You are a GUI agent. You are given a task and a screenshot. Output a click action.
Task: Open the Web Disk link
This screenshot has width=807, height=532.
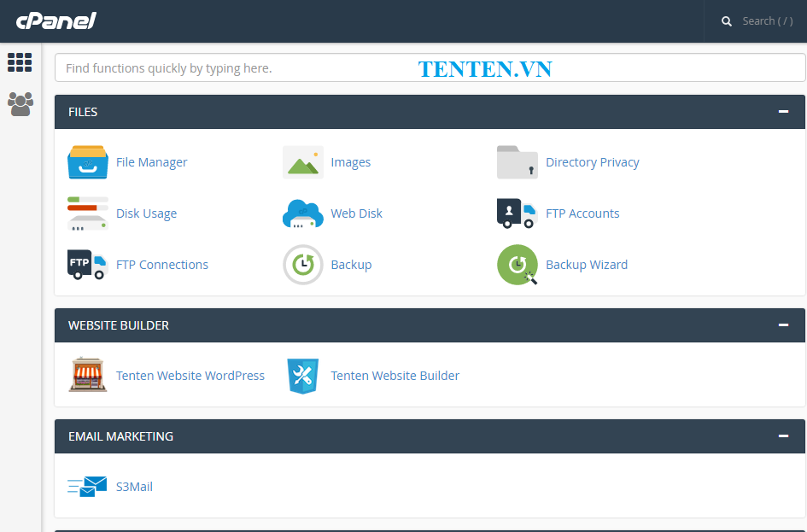(357, 213)
